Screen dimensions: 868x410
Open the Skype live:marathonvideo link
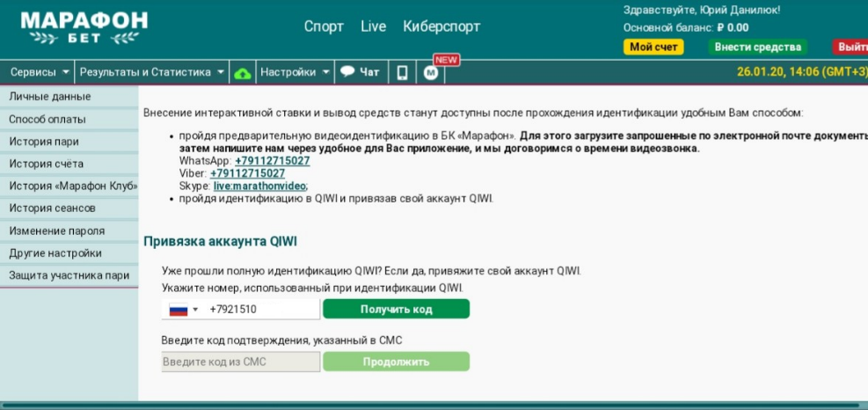click(x=259, y=186)
